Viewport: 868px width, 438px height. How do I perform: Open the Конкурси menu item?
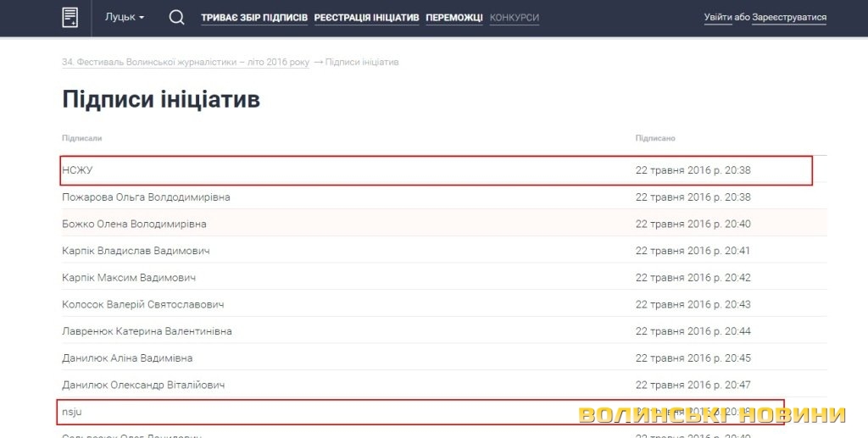click(x=514, y=18)
